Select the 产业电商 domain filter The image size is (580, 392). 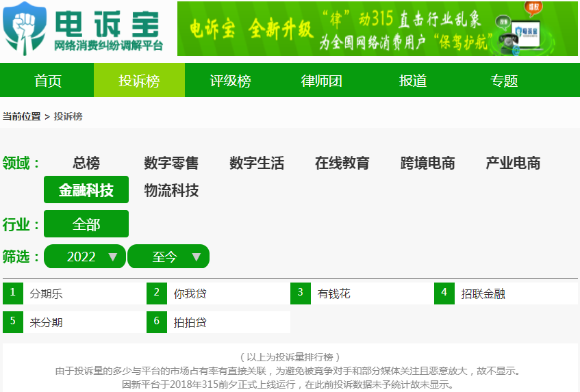click(x=513, y=163)
